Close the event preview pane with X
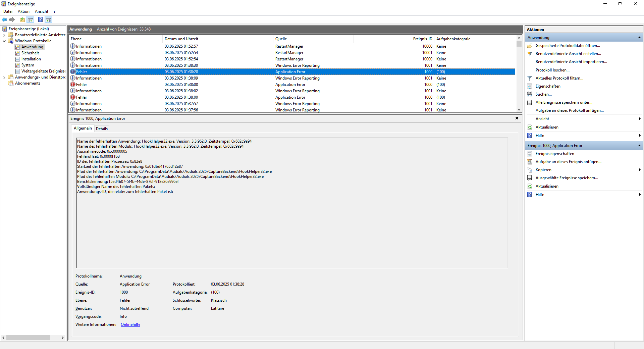The image size is (644, 349). (517, 118)
